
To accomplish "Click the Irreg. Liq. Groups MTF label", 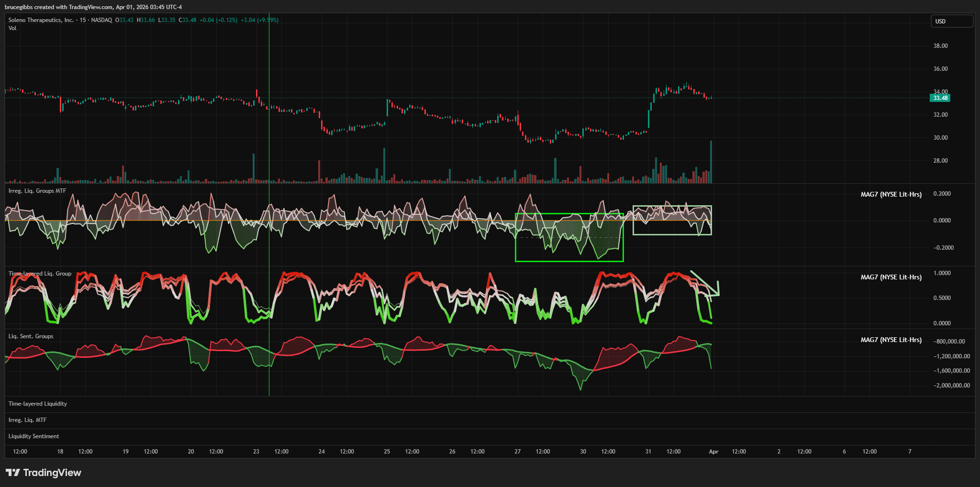I will tap(37, 191).
